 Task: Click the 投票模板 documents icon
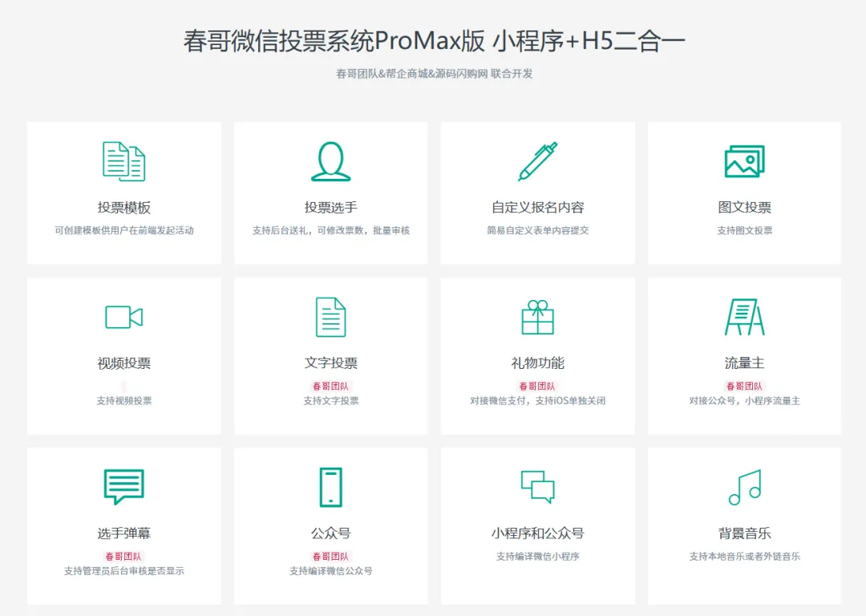(123, 161)
